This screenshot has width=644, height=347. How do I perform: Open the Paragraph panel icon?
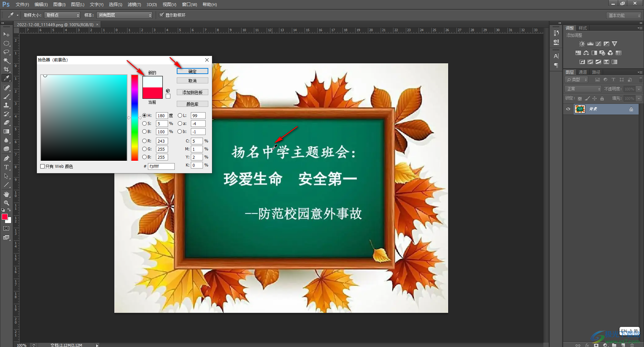tap(556, 65)
